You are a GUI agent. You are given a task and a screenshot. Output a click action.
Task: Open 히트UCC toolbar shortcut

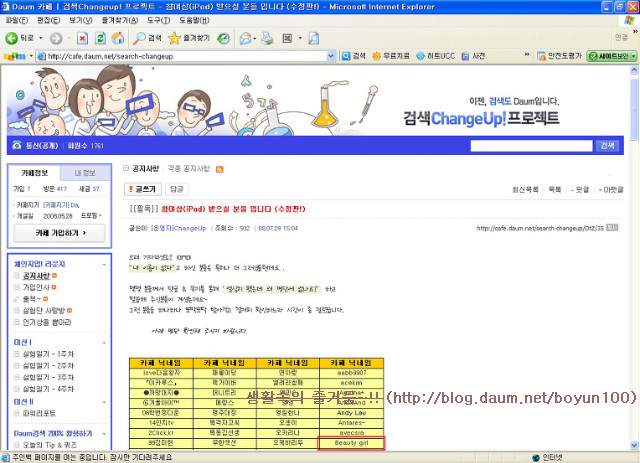[435, 56]
